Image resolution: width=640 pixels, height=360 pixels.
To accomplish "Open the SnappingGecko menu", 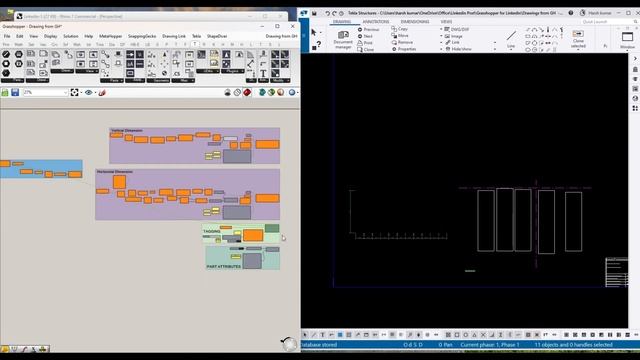I will coord(142,36).
